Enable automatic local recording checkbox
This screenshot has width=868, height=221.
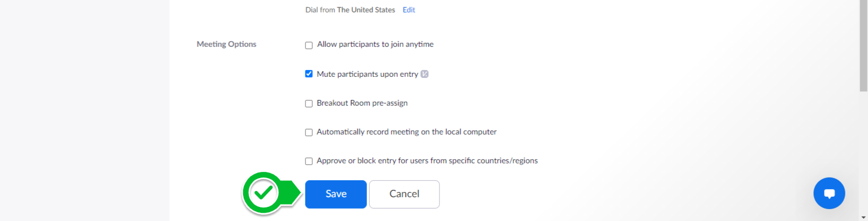coord(309,132)
